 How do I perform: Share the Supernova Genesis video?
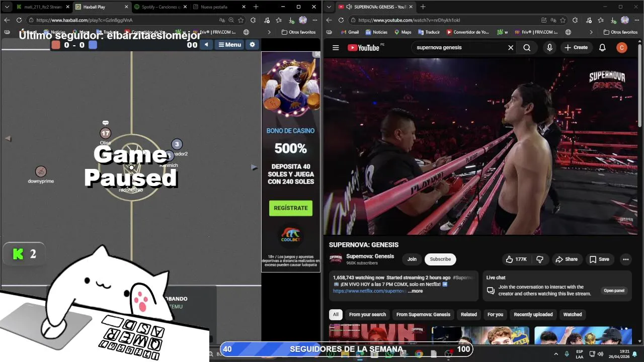[x=567, y=259]
